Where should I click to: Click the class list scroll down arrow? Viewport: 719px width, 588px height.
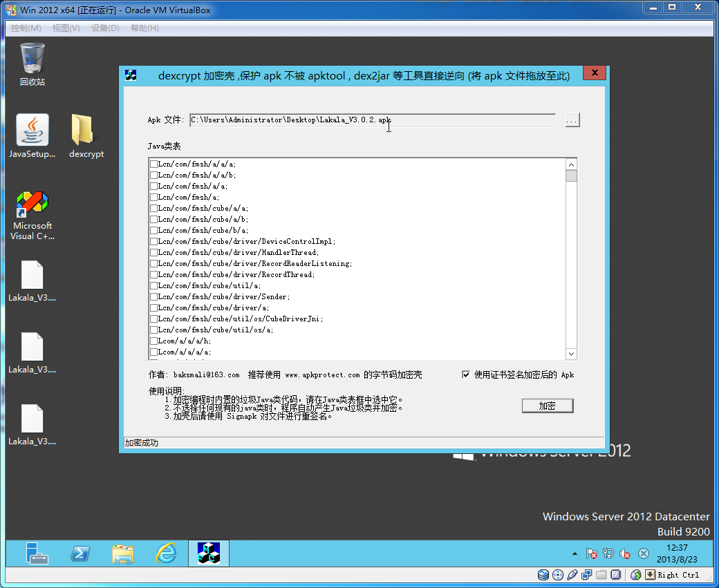click(571, 354)
